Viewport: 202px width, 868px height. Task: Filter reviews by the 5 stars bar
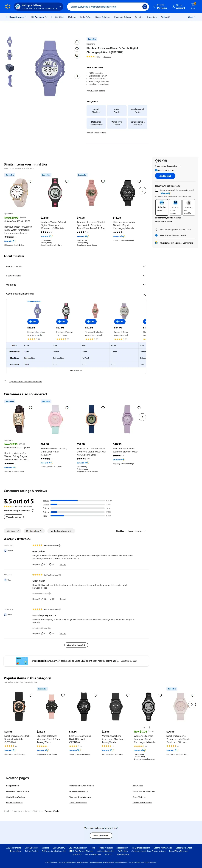[77, 501]
